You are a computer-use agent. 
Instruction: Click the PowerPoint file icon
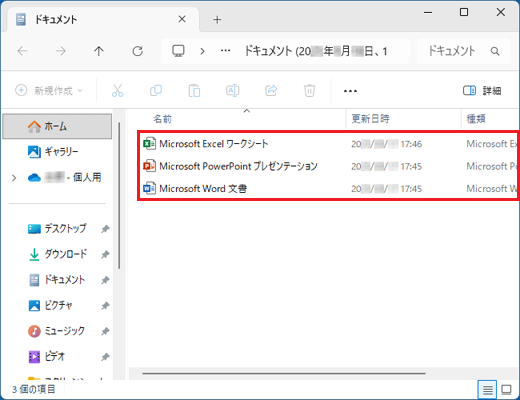click(149, 166)
